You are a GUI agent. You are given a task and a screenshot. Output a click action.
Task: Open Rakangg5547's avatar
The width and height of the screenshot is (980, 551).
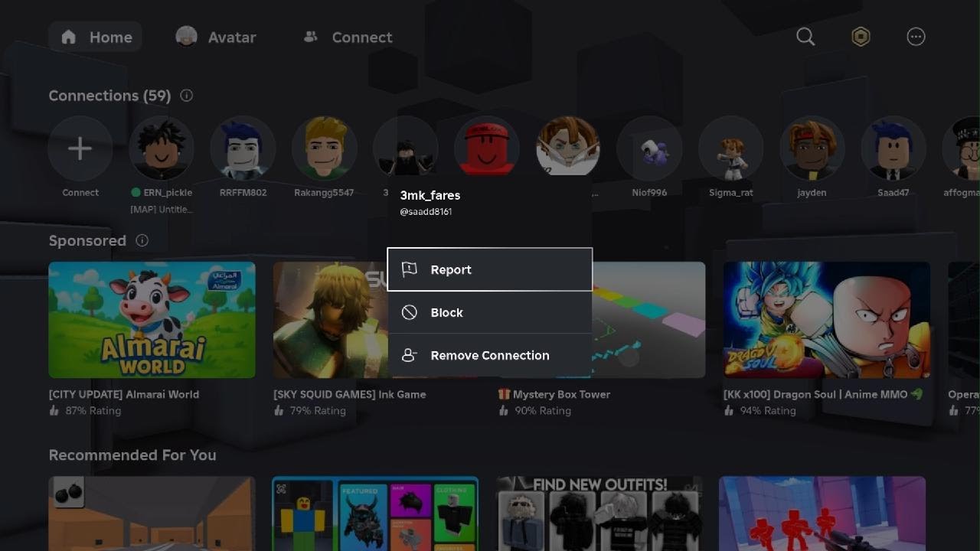pos(324,148)
